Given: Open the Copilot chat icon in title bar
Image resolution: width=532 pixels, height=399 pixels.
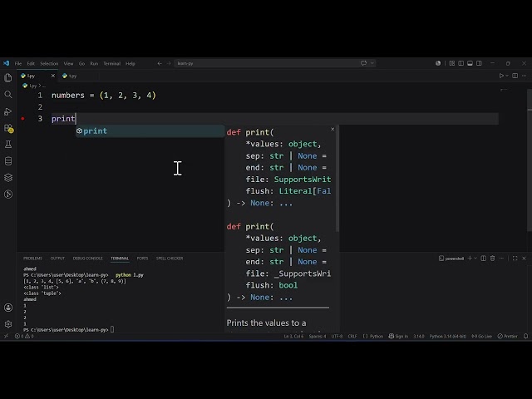Looking at the screenshot, I should coord(363,63).
